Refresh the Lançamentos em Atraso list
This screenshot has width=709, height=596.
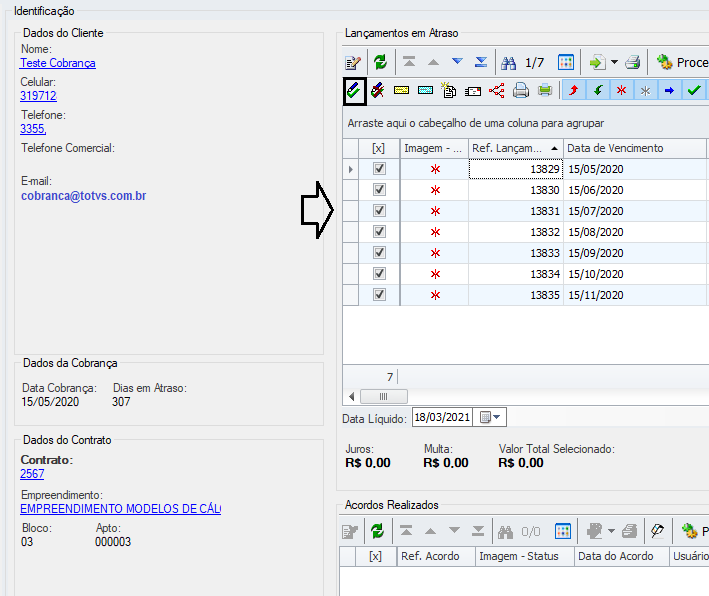click(x=380, y=62)
